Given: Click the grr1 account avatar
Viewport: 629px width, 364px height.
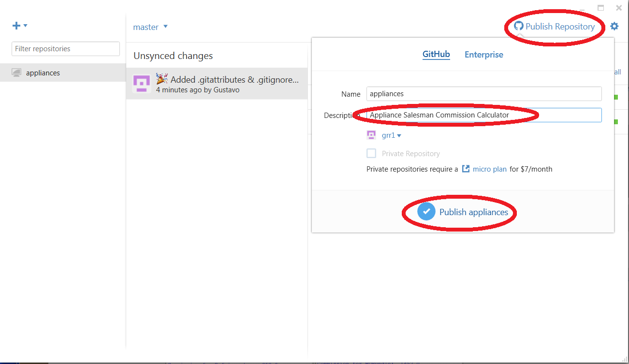Looking at the screenshot, I should click(371, 135).
